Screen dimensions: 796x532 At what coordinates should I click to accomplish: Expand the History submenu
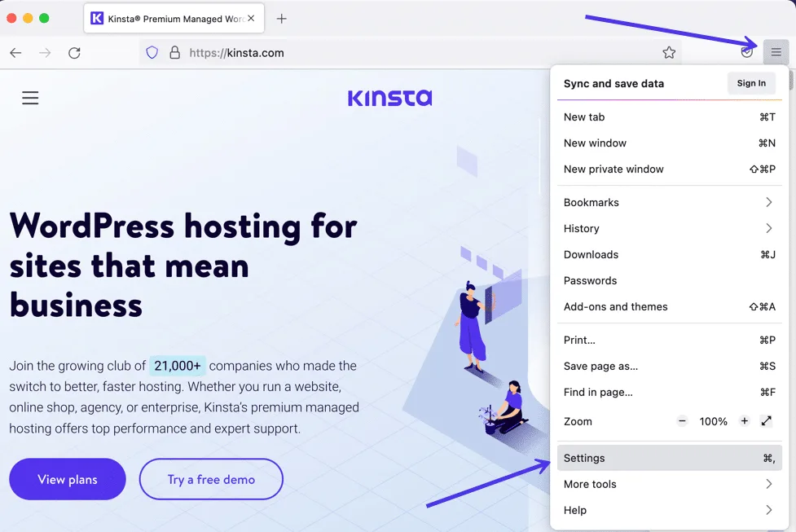(x=669, y=228)
